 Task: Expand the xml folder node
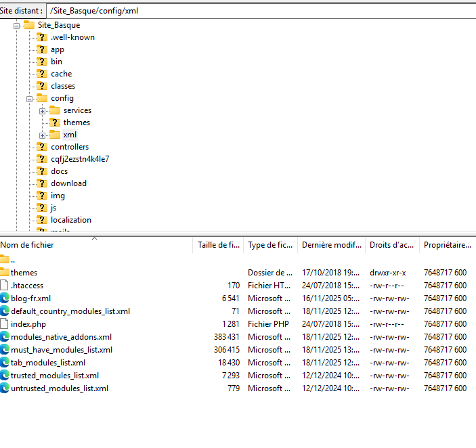coord(42,135)
